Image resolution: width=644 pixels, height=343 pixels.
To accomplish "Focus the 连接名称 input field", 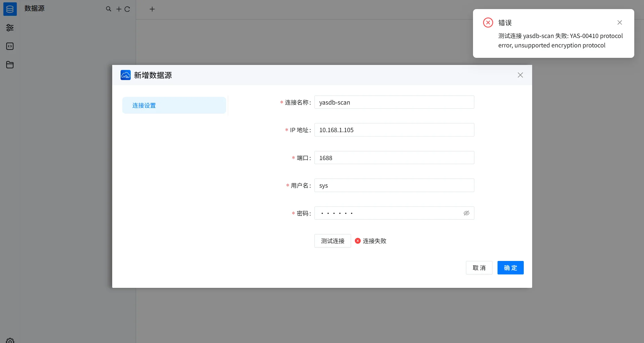I will [394, 102].
